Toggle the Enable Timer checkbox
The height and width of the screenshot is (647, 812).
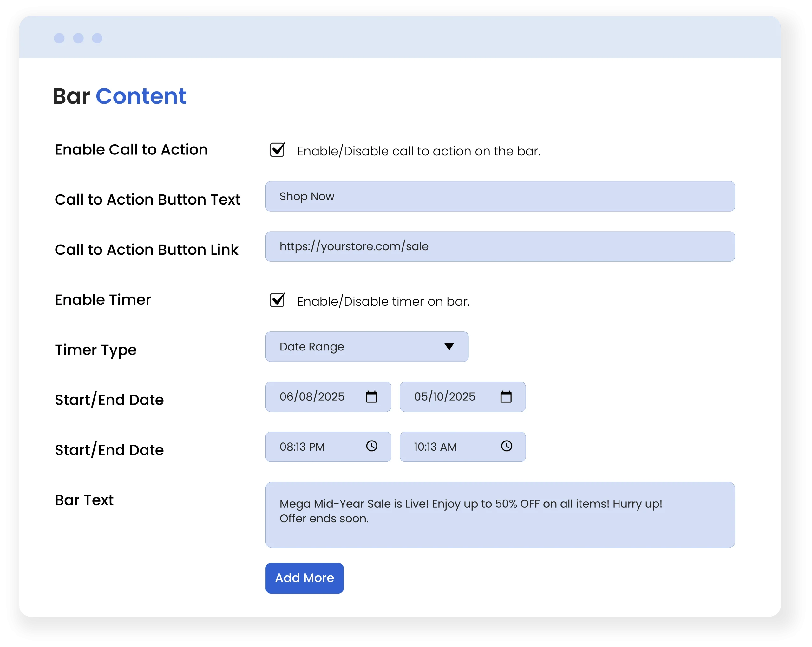point(277,300)
